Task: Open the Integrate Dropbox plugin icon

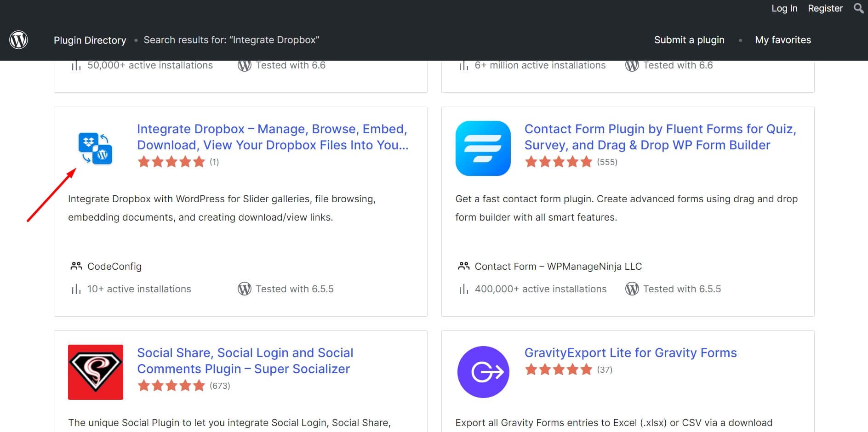Action: 96,148
